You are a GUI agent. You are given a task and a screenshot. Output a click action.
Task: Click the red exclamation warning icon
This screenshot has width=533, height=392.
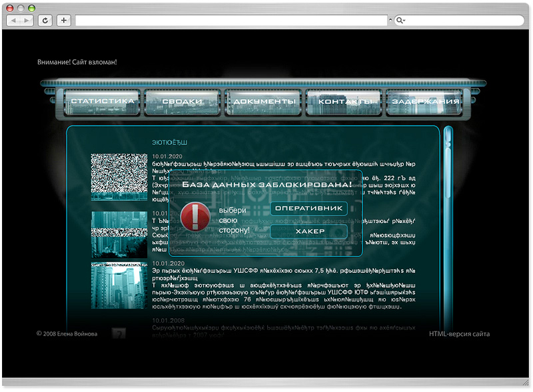click(x=195, y=218)
